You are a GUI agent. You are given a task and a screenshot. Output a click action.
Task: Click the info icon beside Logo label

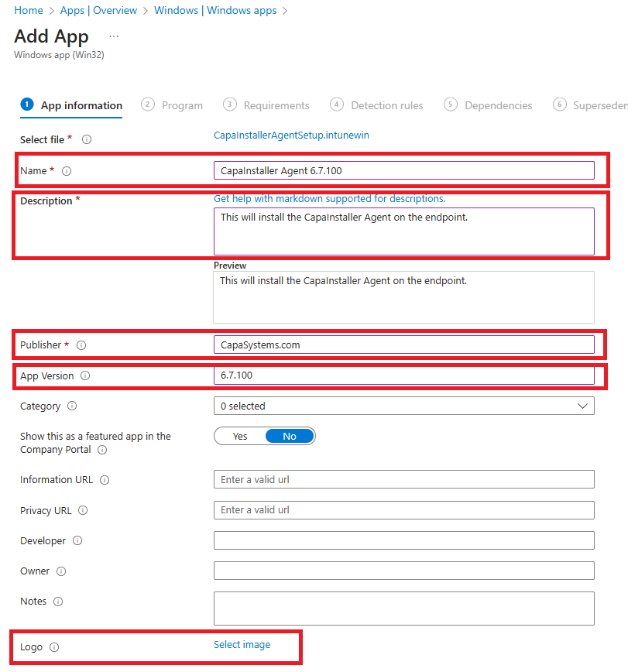tap(54, 647)
